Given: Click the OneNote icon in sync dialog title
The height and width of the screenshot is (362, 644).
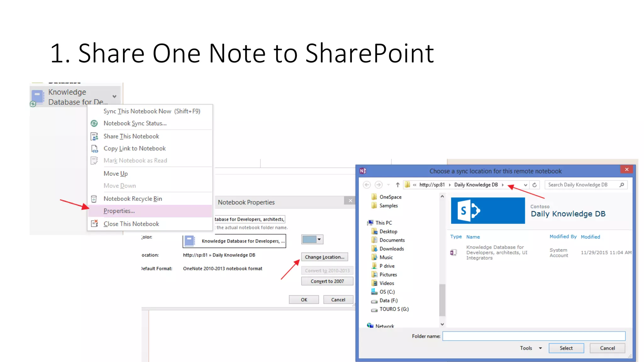Looking at the screenshot, I should pyautogui.click(x=363, y=171).
